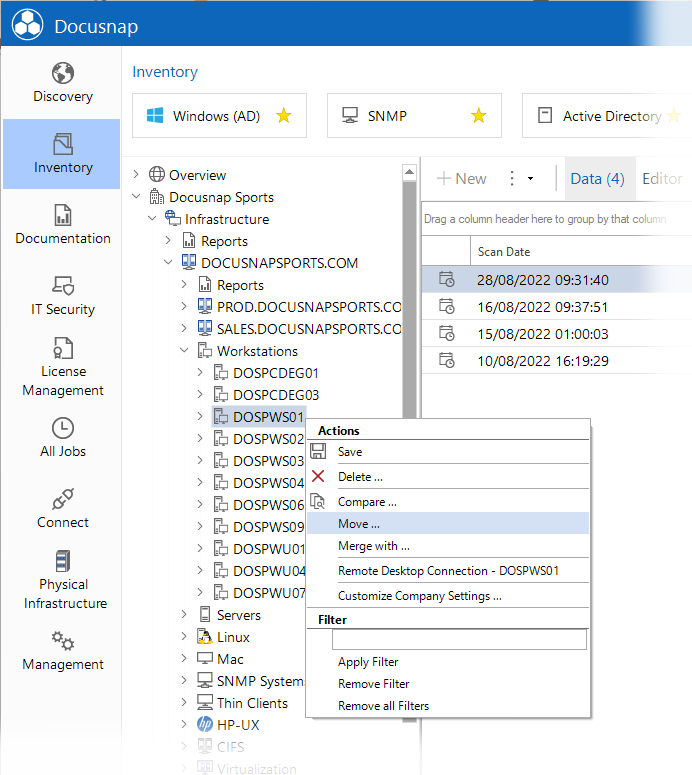Image resolution: width=692 pixels, height=775 pixels.
Task: Go to the IT Security module
Action: click(63, 296)
